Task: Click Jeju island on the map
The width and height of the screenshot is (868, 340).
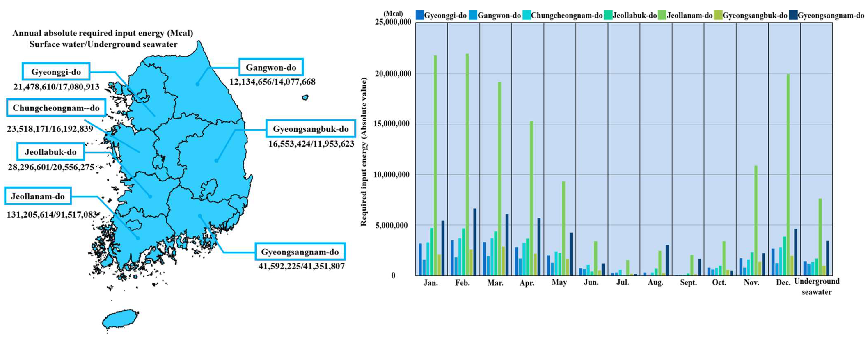Action: point(120,319)
